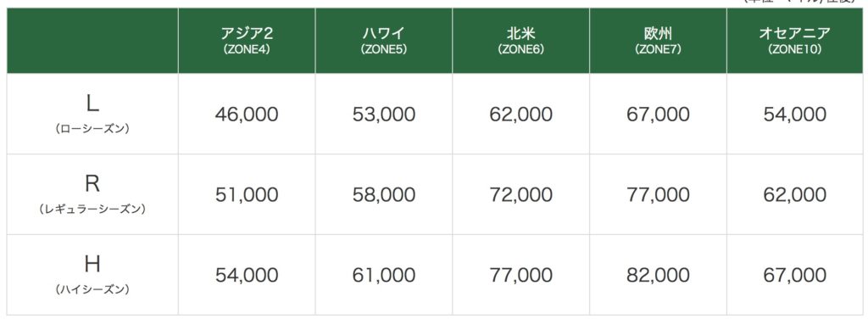The image size is (868, 319).
Task: Select the 67,000 Europe low season cell
Action: (x=658, y=114)
